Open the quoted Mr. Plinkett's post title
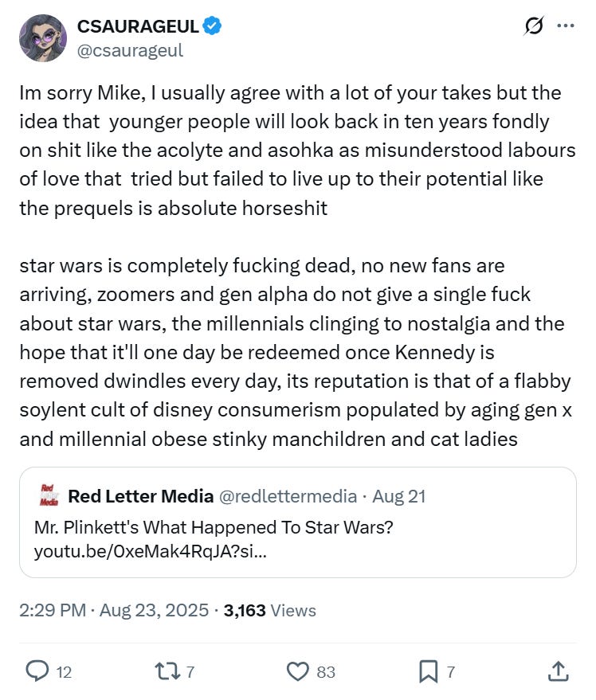Image resolution: width=596 pixels, height=700 pixels. pos(214,527)
